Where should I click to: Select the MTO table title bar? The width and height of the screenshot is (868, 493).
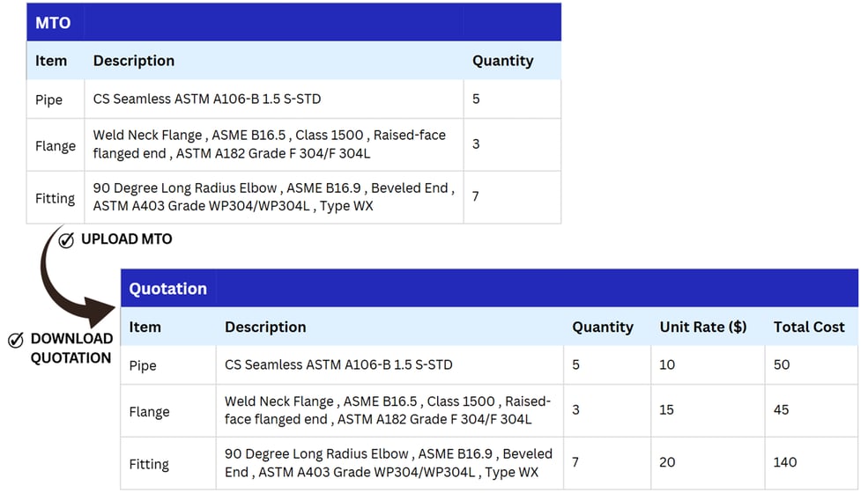[294, 22]
